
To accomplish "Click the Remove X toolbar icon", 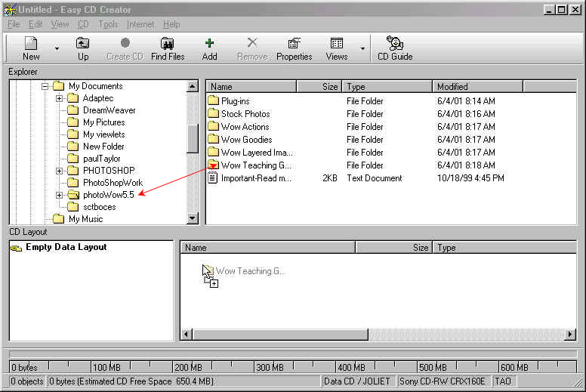I will click(253, 48).
